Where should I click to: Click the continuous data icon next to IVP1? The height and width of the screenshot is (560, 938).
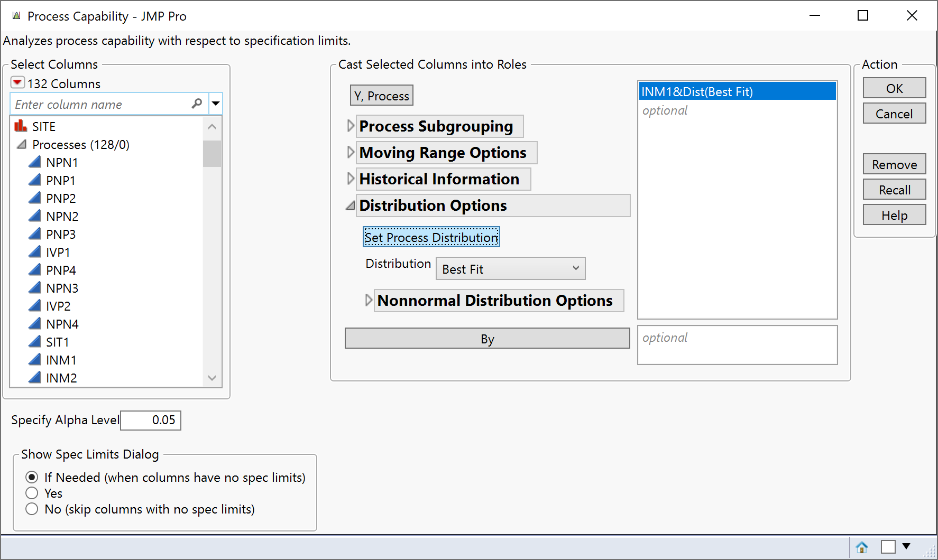click(x=34, y=251)
